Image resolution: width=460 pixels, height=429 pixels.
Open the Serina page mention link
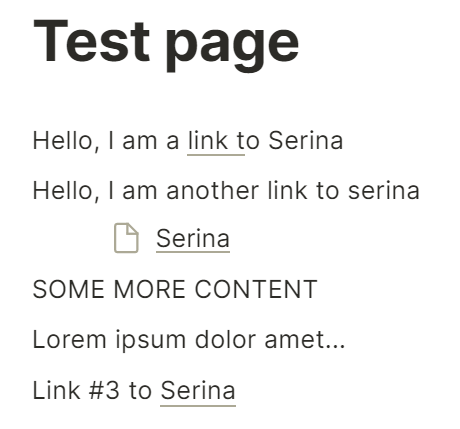(x=193, y=239)
